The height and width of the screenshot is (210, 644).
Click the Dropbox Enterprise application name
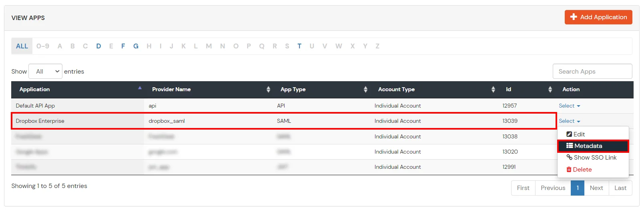(40, 121)
